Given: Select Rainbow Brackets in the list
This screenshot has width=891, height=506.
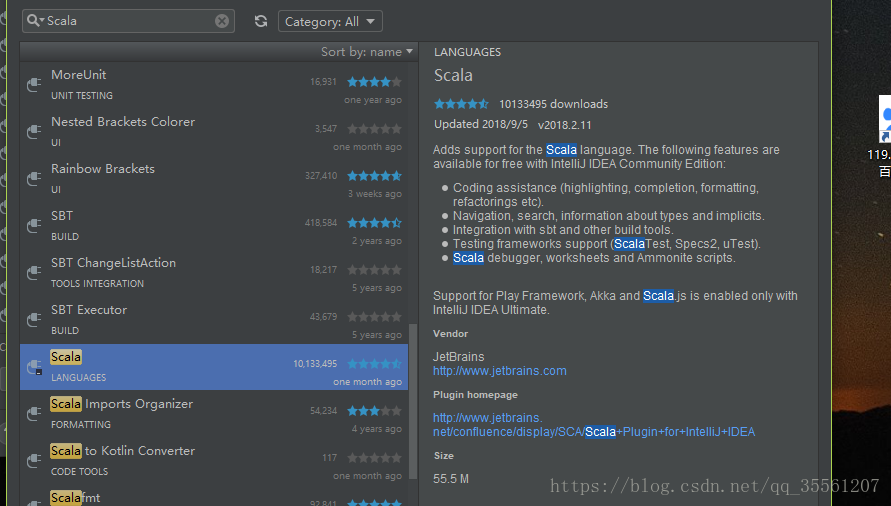Looking at the screenshot, I should [x=214, y=179].
